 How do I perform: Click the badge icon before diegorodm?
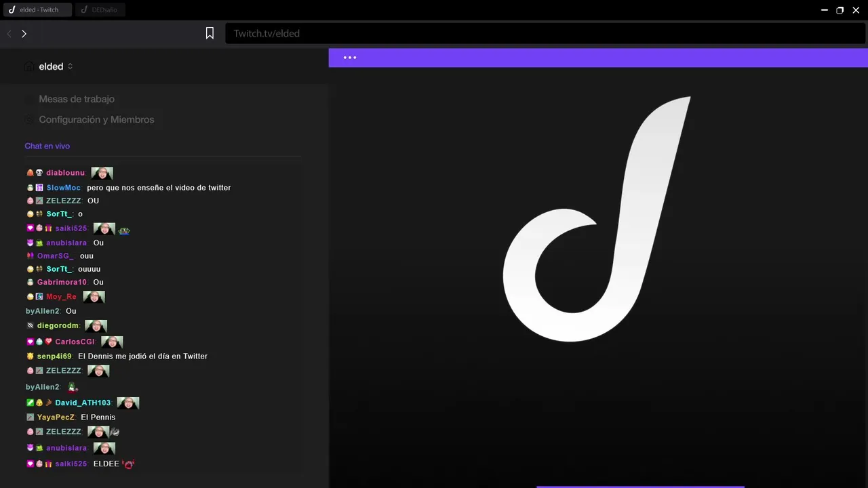pyautogui.click(x=30, y=326)
